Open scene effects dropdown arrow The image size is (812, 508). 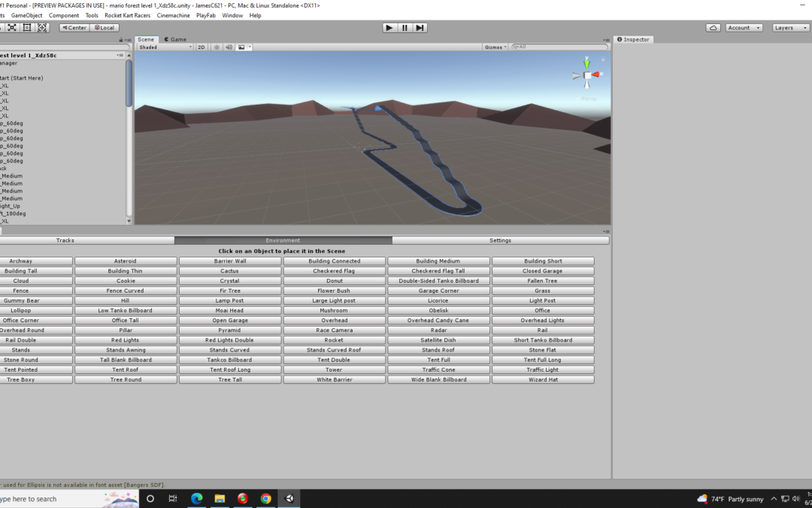point(250,47)
